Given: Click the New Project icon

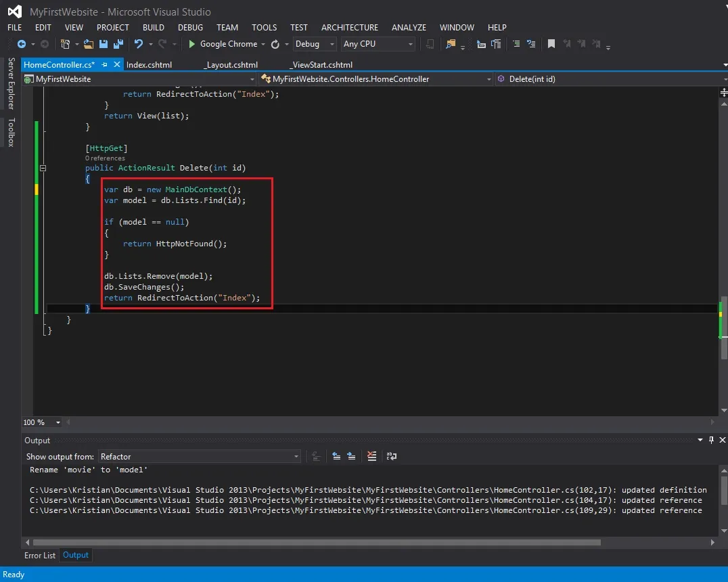Looking at the screenshot, I should click(x=65, y=44).
